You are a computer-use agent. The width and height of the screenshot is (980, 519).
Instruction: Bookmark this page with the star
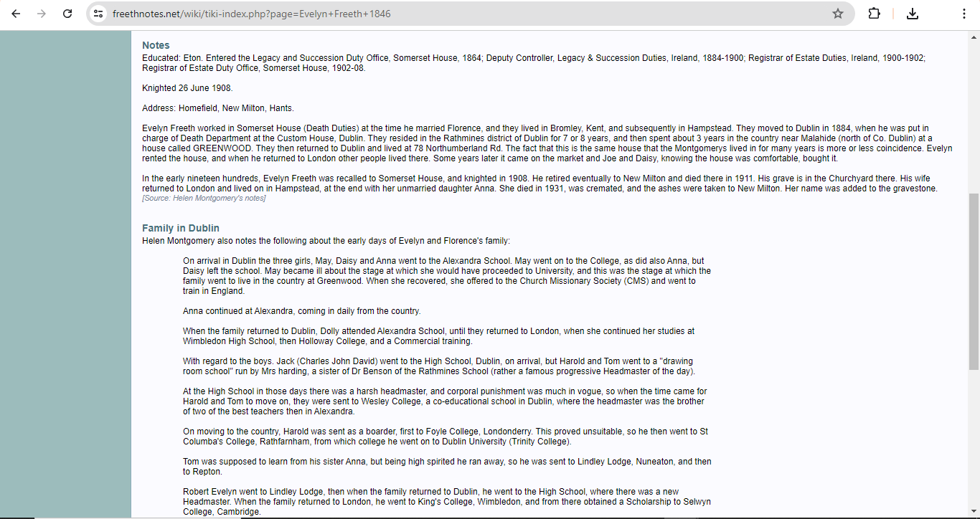click(x=838, y=14)
